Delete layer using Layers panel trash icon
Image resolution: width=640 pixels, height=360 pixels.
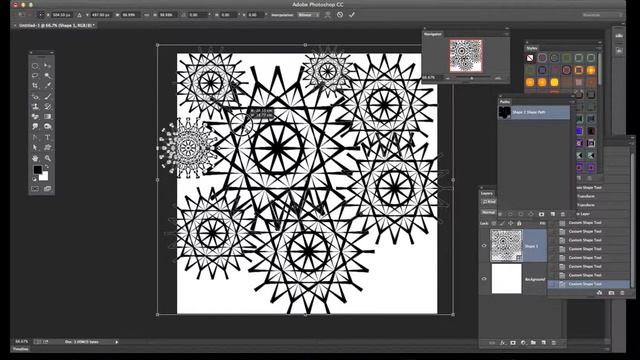click(x=554, y=343)
